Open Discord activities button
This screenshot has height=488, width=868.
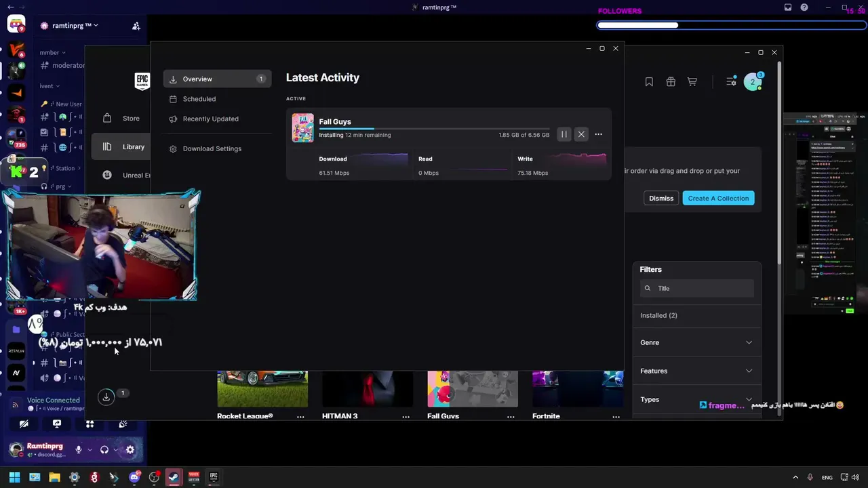(90, 424)
